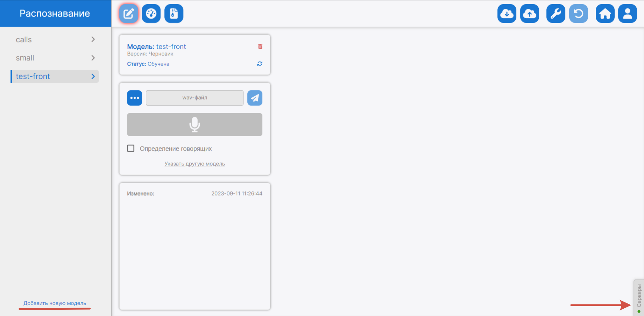Open the dashboard gauge icon
The height and width of the screenshot is (316, 644).
point(151,14)
